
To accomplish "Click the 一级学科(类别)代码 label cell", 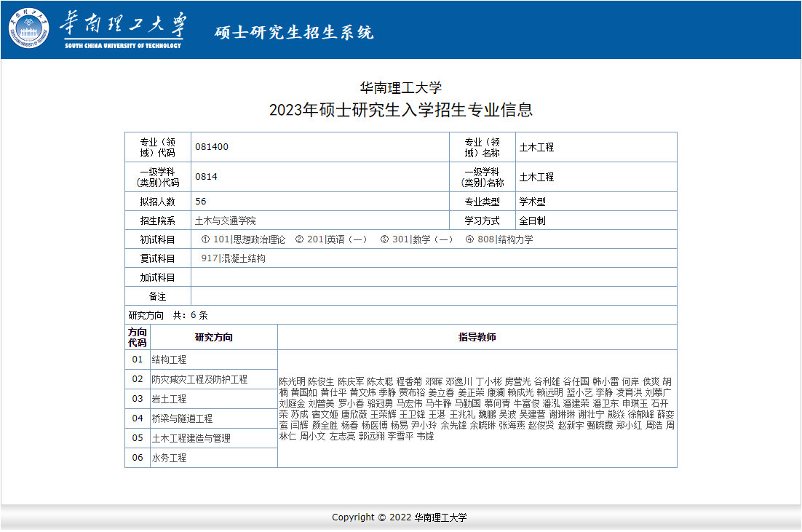I will click(158, 177).
